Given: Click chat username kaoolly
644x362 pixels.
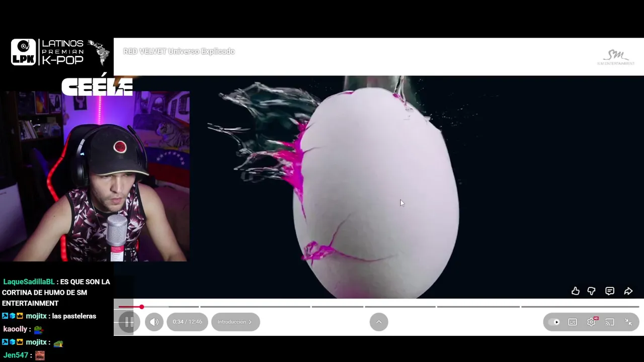Looking at the screenshot, I should pos(15,329).
